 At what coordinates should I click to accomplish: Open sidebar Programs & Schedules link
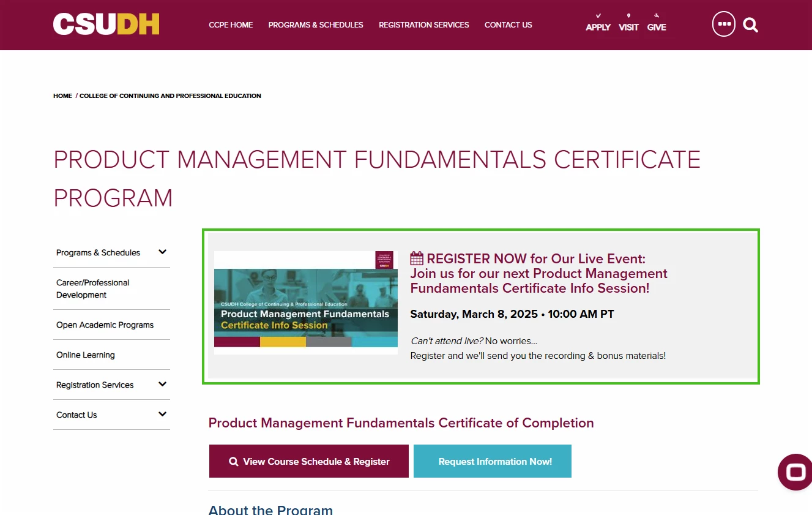click(x=98, y=253)
